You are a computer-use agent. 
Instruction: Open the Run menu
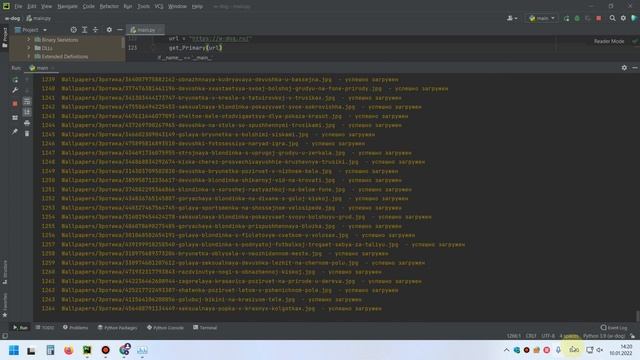tap(128, 7)
